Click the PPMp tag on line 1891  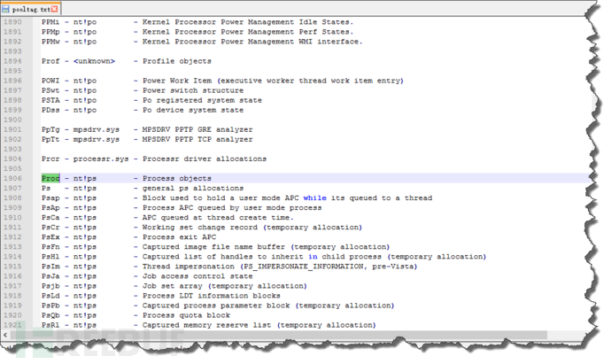[x=50, y=32]
